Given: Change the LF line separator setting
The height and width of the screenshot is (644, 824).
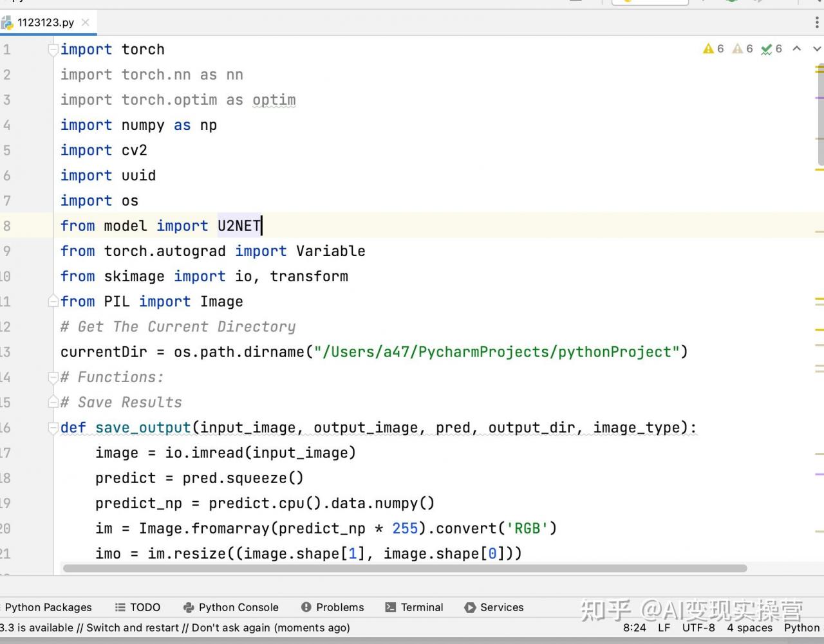Looking at the screenshot, I should 664,628.
